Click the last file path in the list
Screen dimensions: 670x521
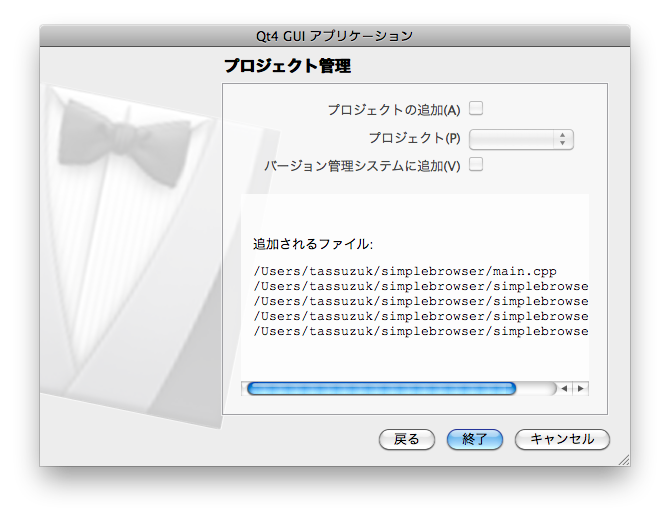(x=420, y=331)
